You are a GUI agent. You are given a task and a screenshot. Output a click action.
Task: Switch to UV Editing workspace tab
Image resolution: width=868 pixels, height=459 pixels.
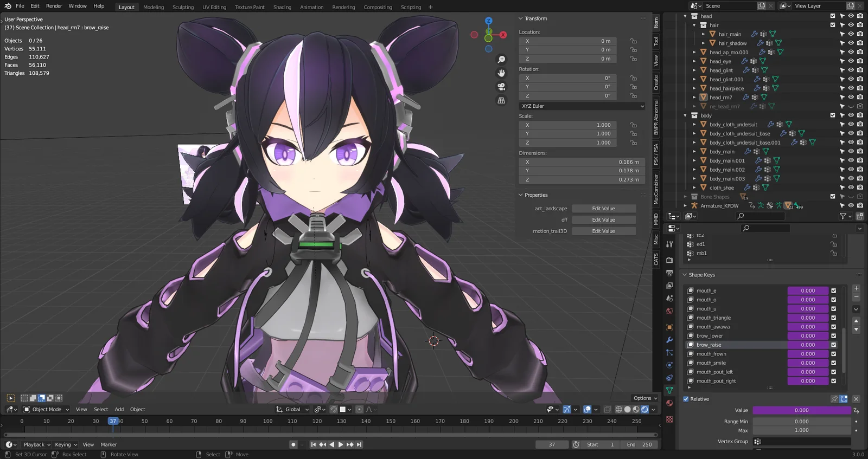click(214, 7)
